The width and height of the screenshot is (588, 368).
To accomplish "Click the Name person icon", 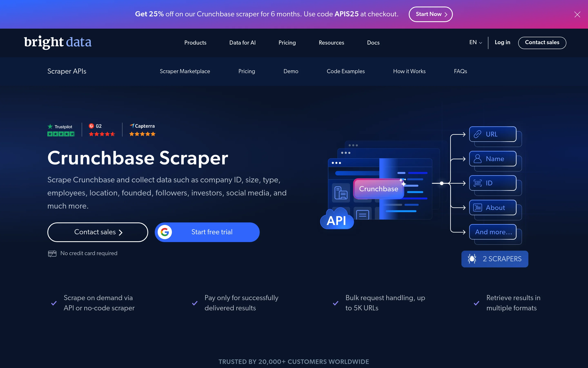I will coord(477,159).
